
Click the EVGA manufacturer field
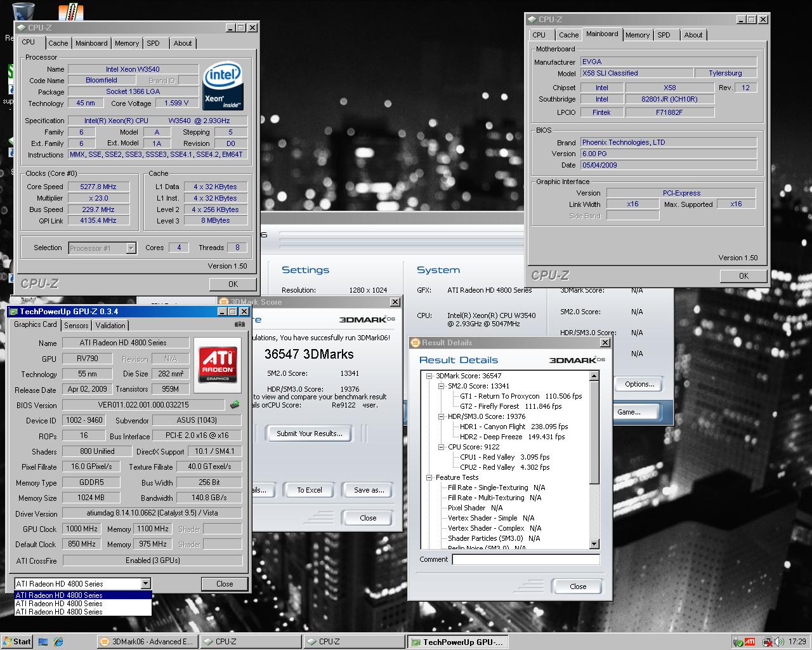point(668,62)
